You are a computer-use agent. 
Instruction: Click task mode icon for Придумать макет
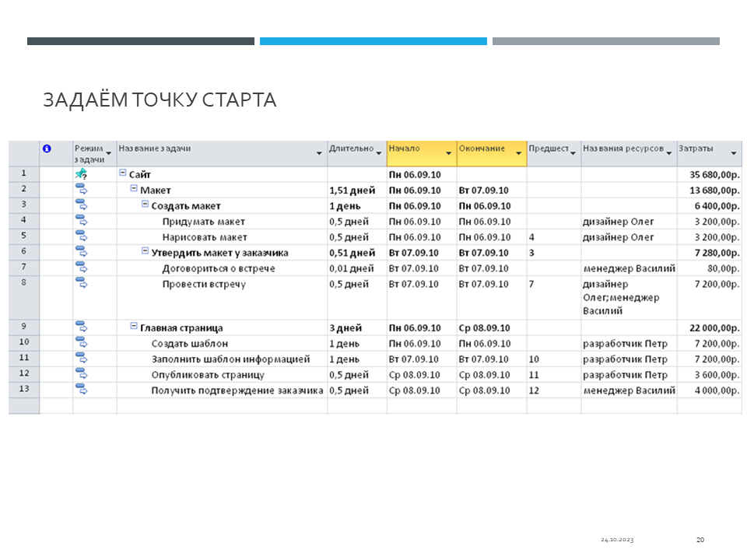pos(82,220)
